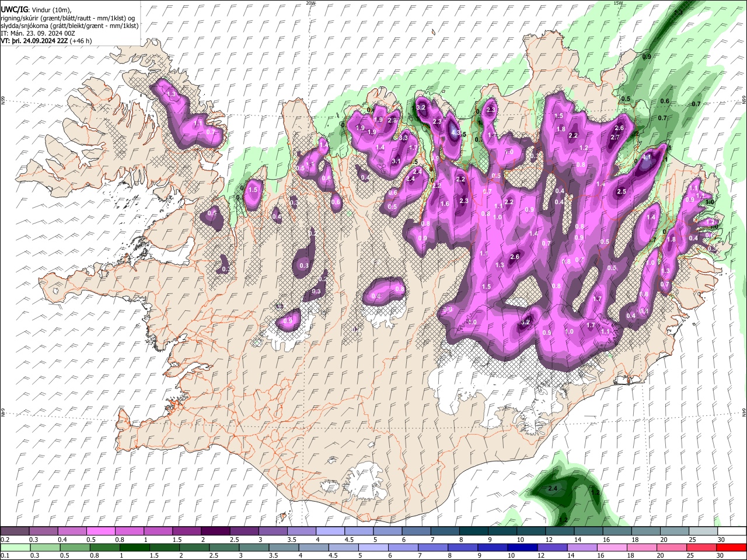
Task: Click the 3.1 snowfall value in the north
Action: pyautogui.click(x=396, y=161)
